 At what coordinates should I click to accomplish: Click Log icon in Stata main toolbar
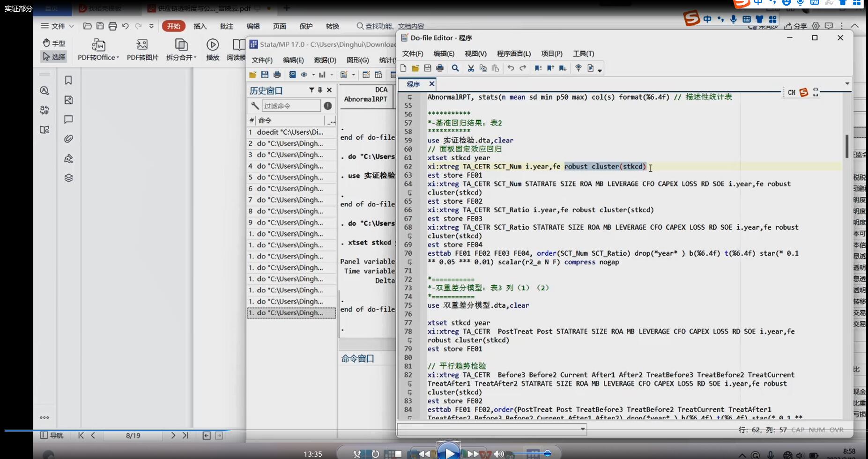tap(292, 74)
